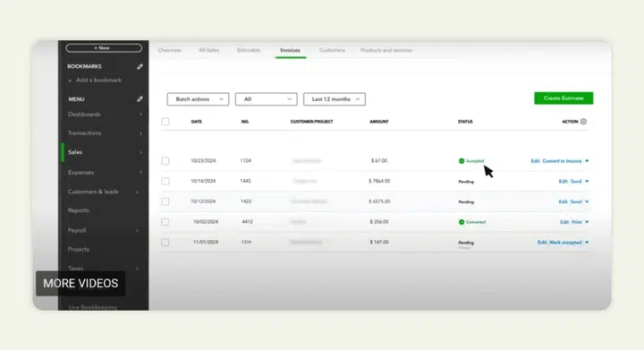
Task: Check the box for estimate 4412
Action: [x=165, y=222]
